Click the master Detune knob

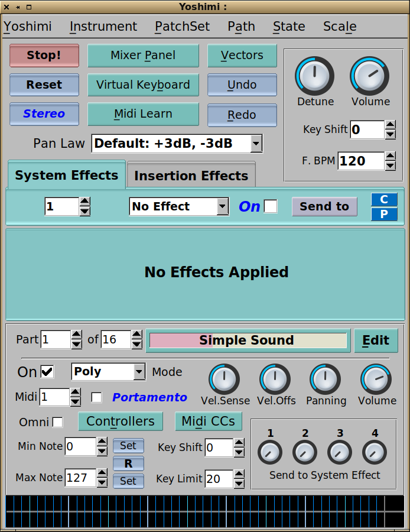pos(314,76)
